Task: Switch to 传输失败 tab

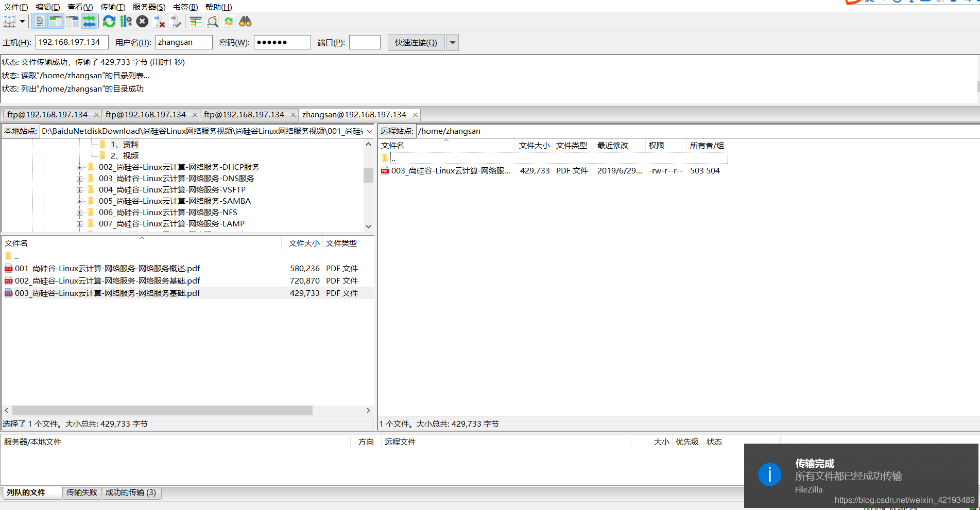Action: pyautogui.click(x=81, y=493)
